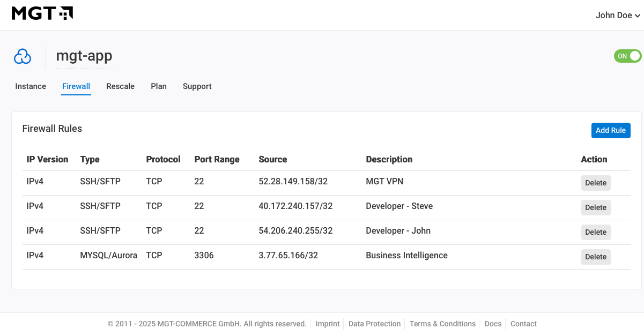Open the Support tab

(197, 86)
